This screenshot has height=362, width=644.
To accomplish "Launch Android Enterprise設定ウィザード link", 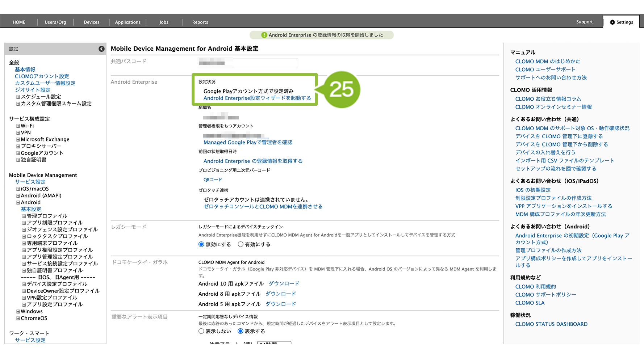I will click(x=257, y=98).
